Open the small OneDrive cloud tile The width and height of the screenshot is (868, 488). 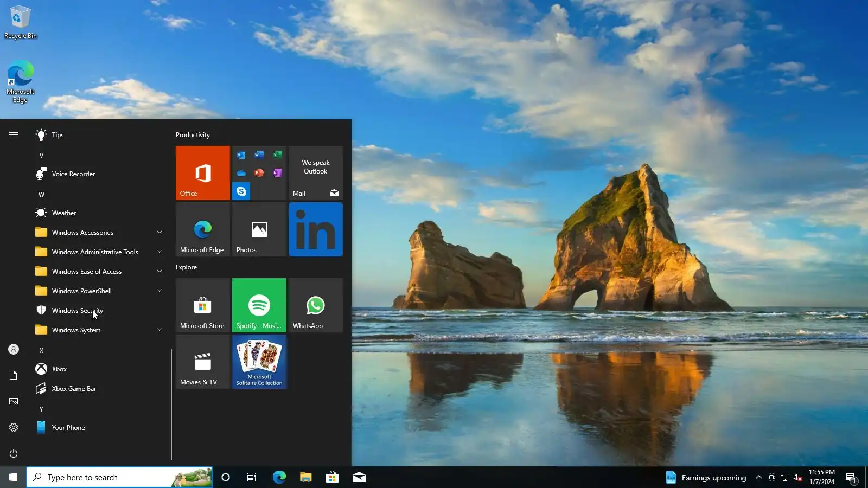click(241, 173)
